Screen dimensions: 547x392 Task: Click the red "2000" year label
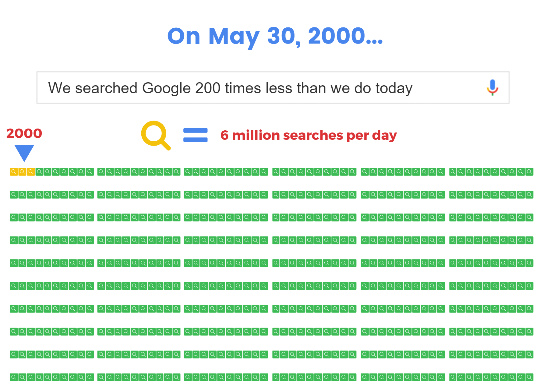point(24,133)
